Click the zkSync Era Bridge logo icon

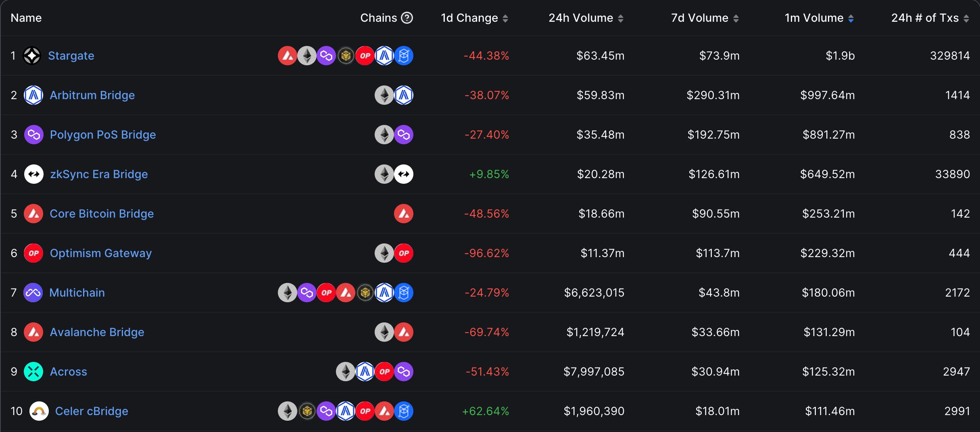pyautogui.click(x=33, y=174)
